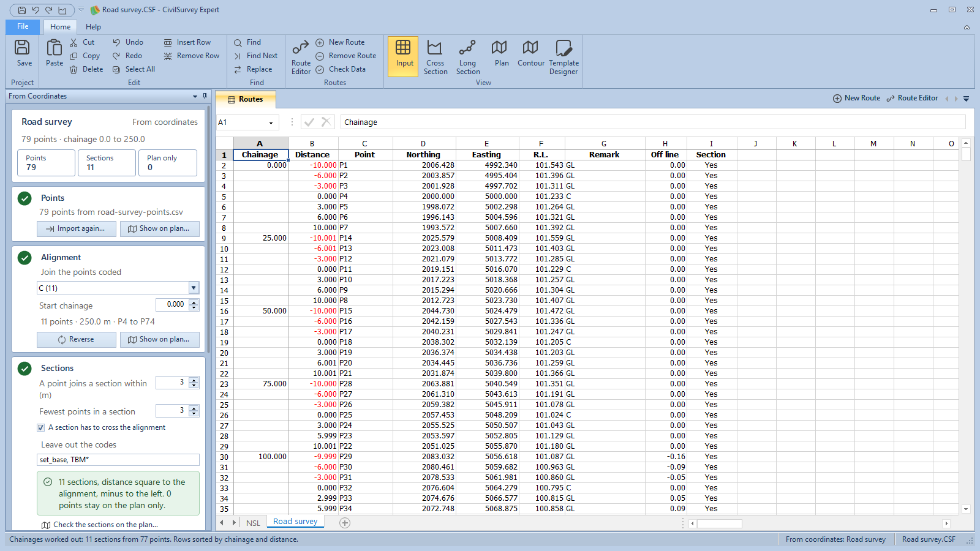Click the Start chainage spinner
The width and height of the screenshot is (980, 551).
pyautogui.click(x=194, y=304)
